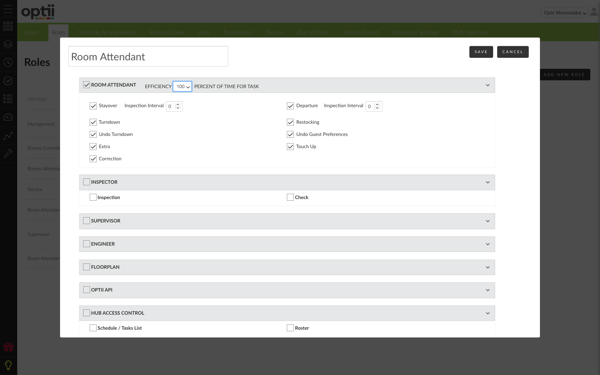Screen dimensions: 600x375
Task: Toggle the Room Attendant section checkbox
Action: 86,85
